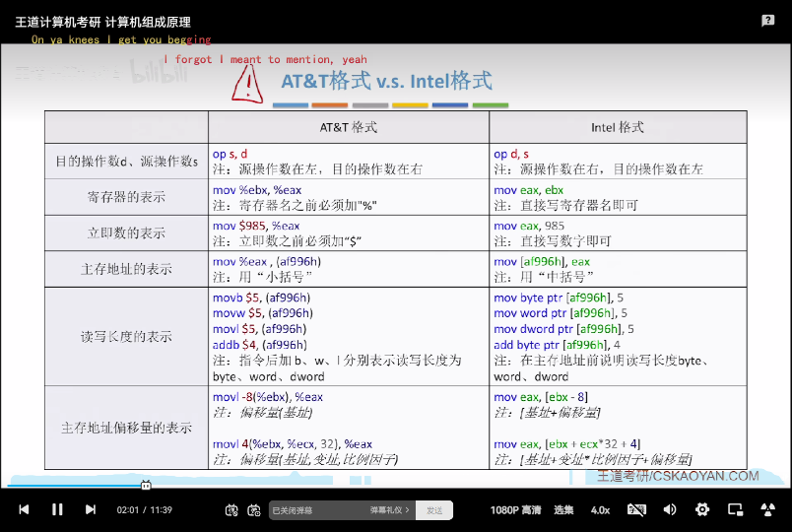Click the 立即数的表示 row label
The height and width of the screenshot is (532, 792).
click(x=126, y=233)
